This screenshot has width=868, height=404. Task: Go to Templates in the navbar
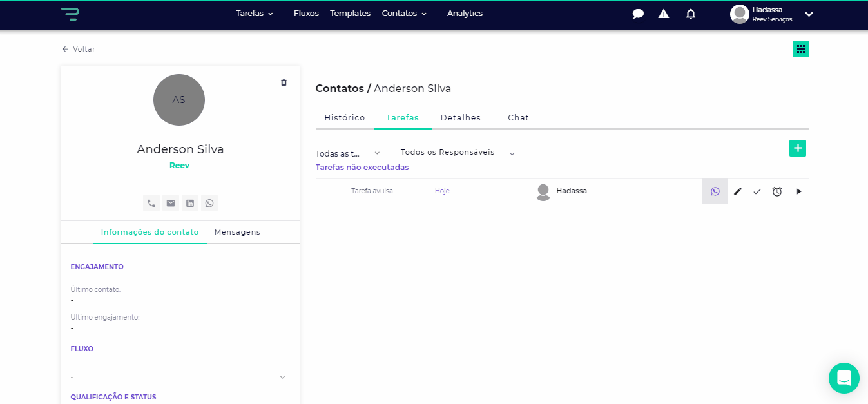tap(350, 14)
